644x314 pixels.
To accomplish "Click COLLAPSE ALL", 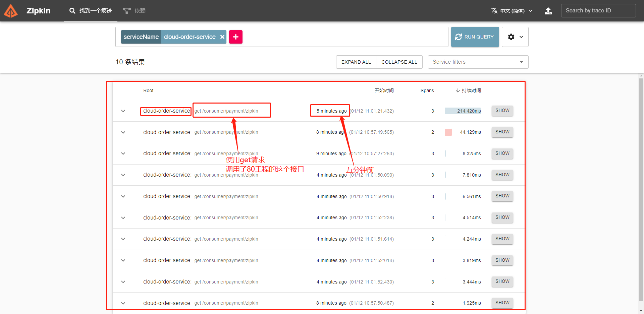I will click(x=399, y=62).
